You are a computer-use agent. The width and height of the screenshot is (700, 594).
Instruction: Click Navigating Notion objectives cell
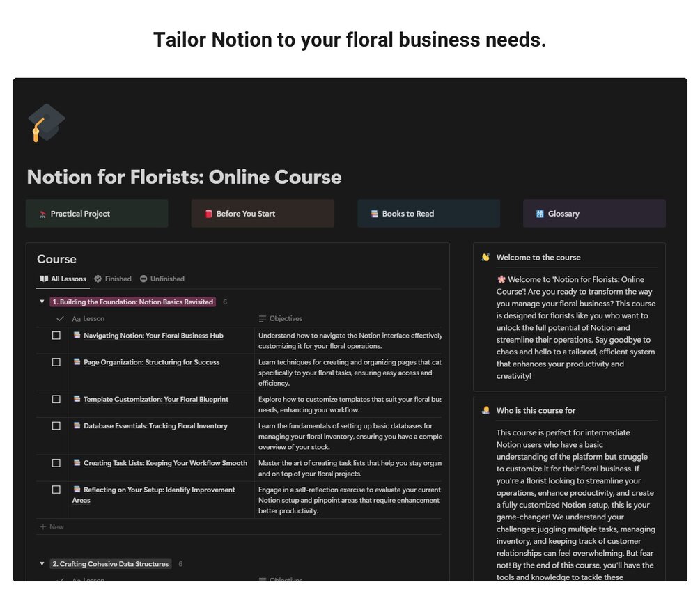tap(348, 341)
